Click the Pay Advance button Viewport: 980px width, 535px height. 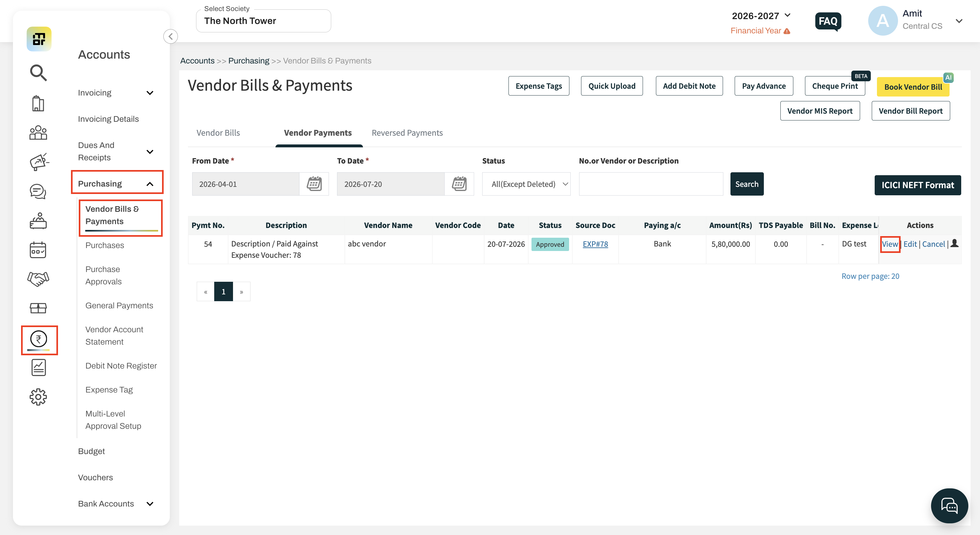(764, 86)
